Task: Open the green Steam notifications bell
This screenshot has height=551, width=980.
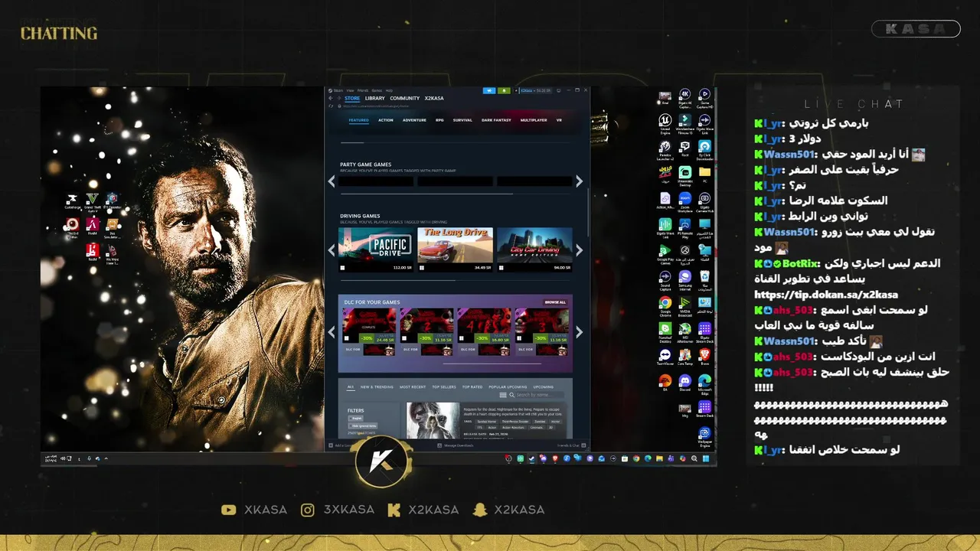Action: 504,90
